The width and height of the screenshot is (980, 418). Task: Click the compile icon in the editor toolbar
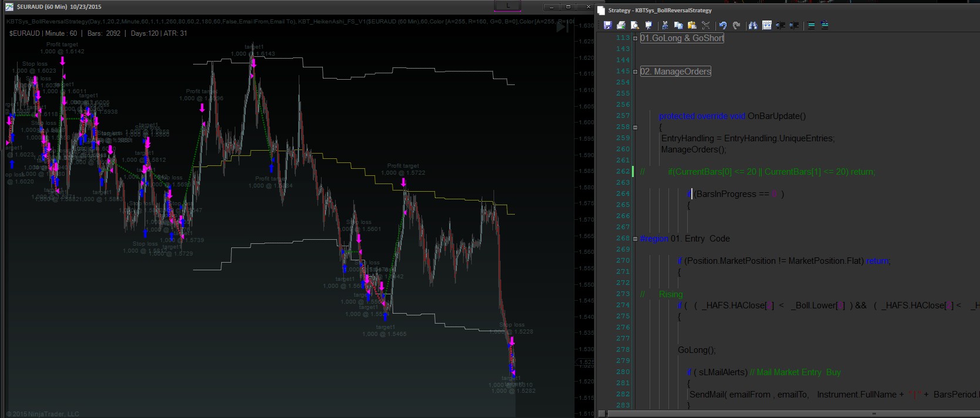point(648,25)
